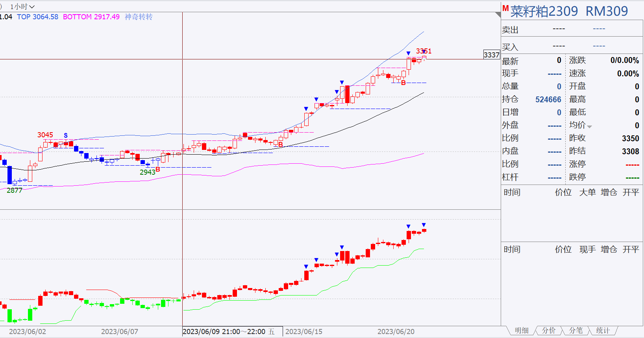Screen dimensions: 644x338
Task: Click the TOP 3064.58 indicator value
Action: click(x=37, y=17)
